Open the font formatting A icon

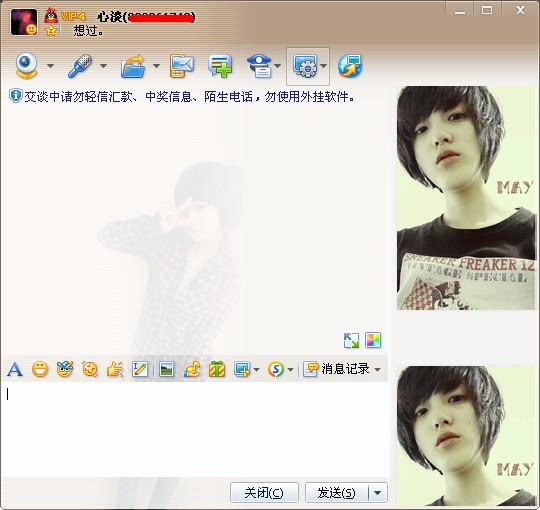[15, 370]
